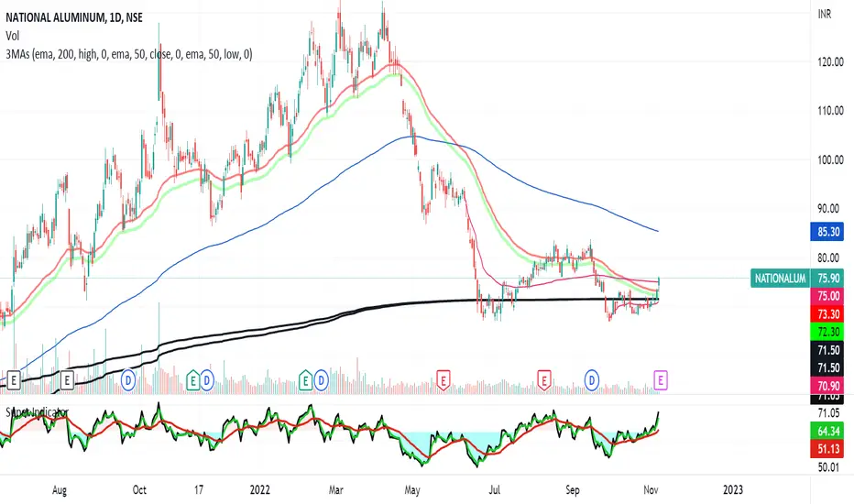Click the Sep label on time axis
Viewport: 854px width, 504px height.
click(573, 490)
